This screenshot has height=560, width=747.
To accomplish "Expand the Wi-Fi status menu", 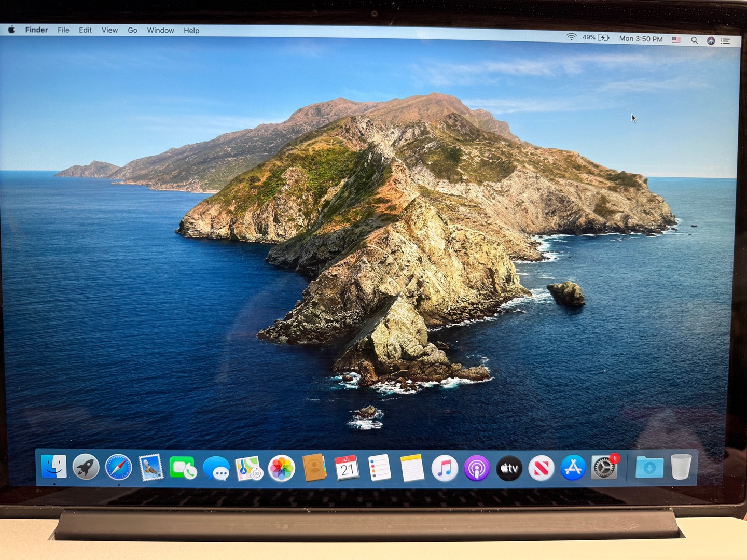I will [571, 37].
